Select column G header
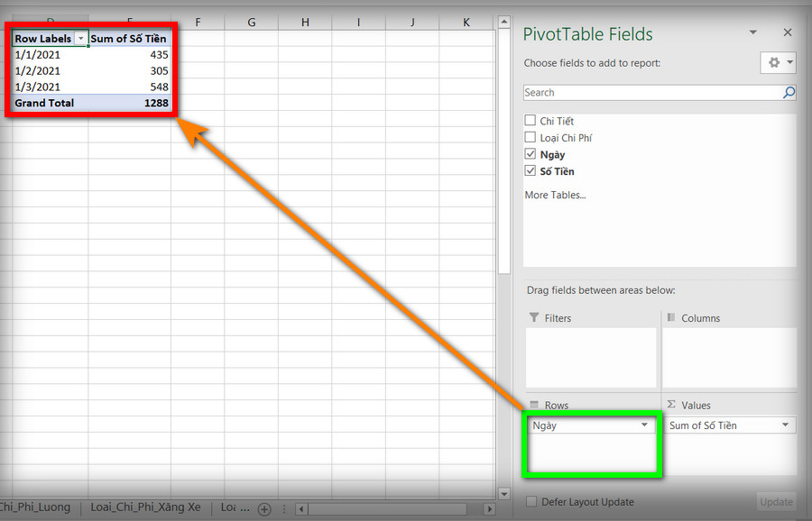 [251, 23]
